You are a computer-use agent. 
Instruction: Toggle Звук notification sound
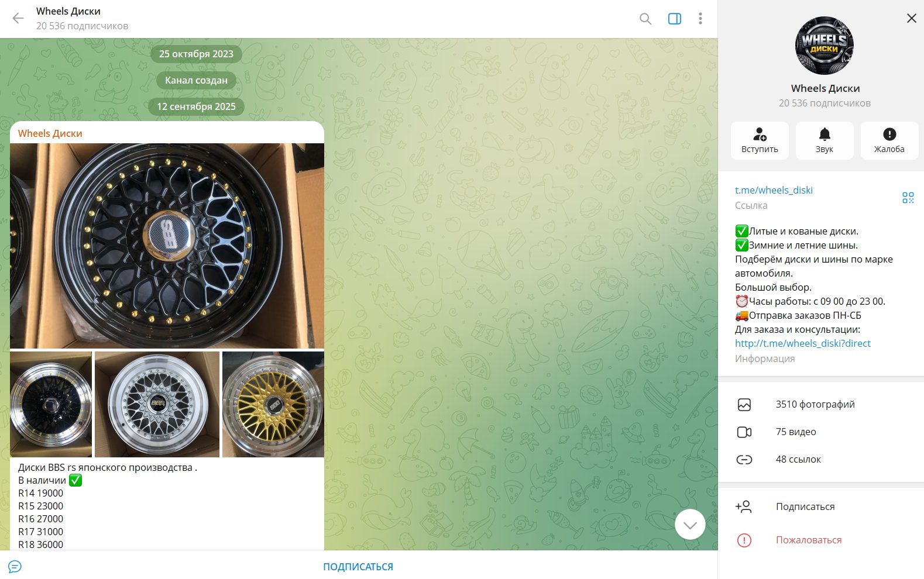(x=824, y=140)
